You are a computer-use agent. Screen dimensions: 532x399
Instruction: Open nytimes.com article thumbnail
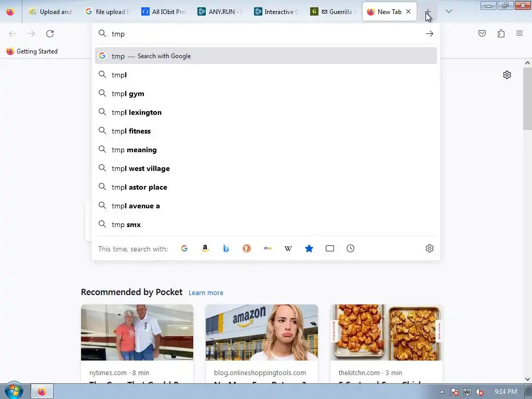(137, 332)
